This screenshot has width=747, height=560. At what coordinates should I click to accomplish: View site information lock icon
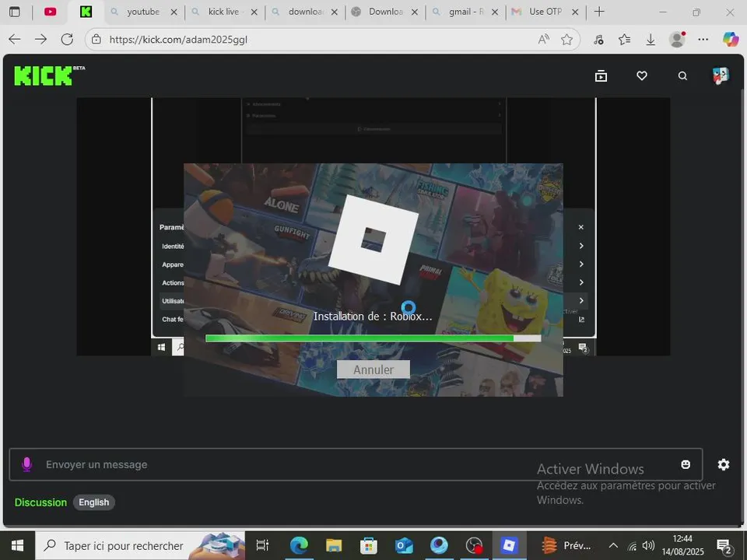(96, 40)
